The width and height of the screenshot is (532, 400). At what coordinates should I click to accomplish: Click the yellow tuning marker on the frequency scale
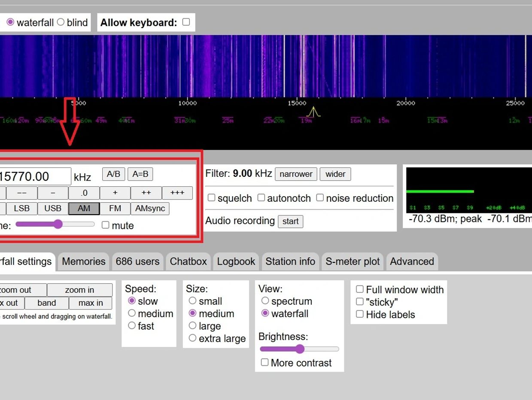click(313, 112)
